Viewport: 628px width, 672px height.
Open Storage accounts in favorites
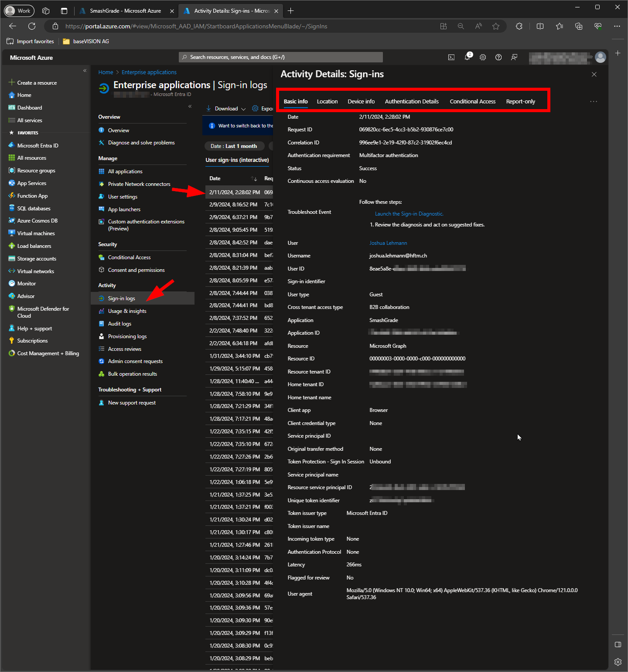coord(32,259)
